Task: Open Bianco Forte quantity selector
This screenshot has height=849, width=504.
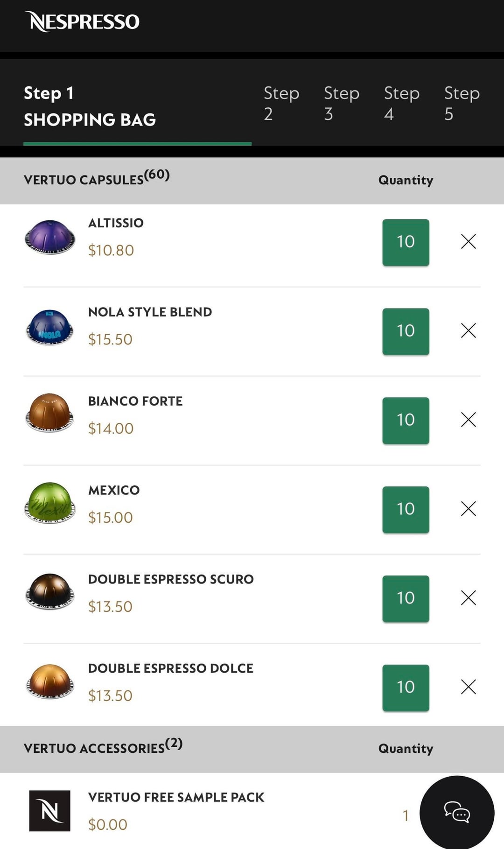Action: 406,421
